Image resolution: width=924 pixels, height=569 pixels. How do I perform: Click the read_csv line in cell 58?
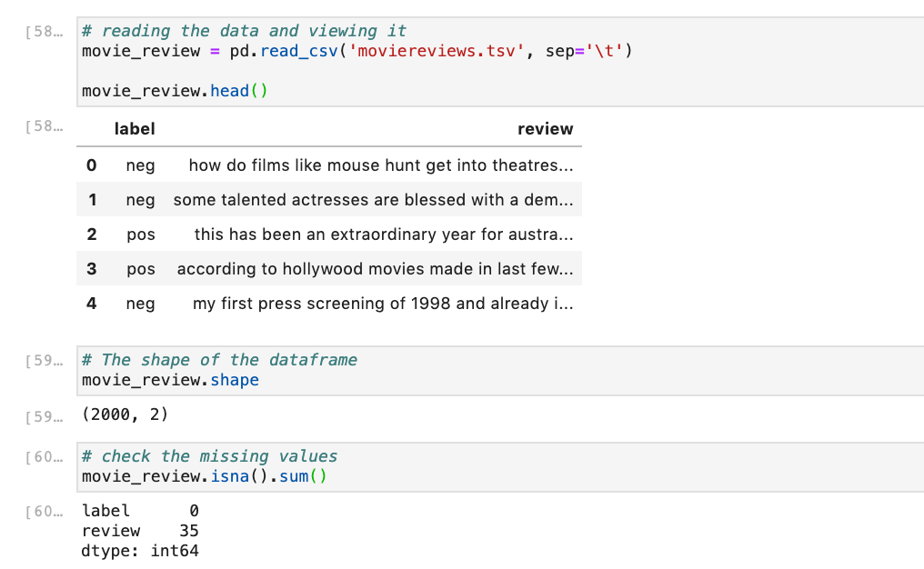(x=357, y=51)
